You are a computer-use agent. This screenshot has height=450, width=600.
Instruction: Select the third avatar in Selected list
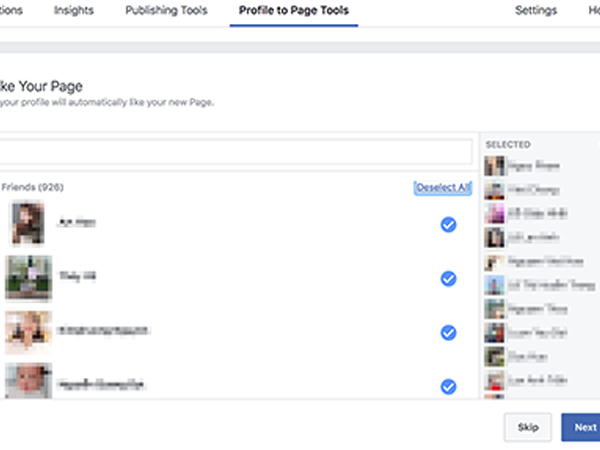coord(494,214)
